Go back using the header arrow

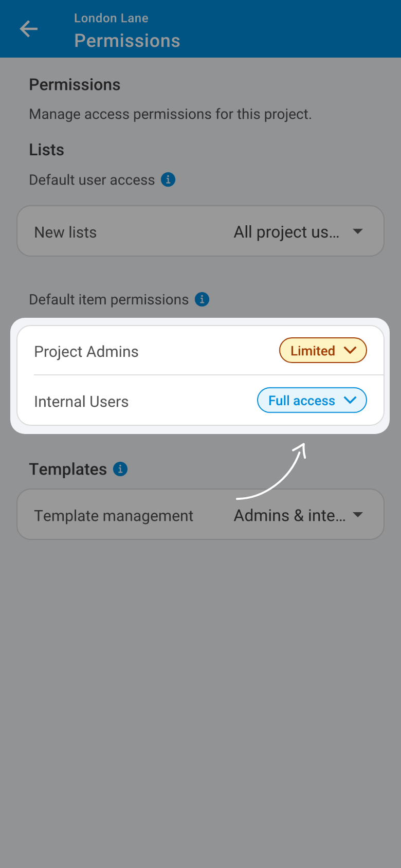tap(29, 29)
